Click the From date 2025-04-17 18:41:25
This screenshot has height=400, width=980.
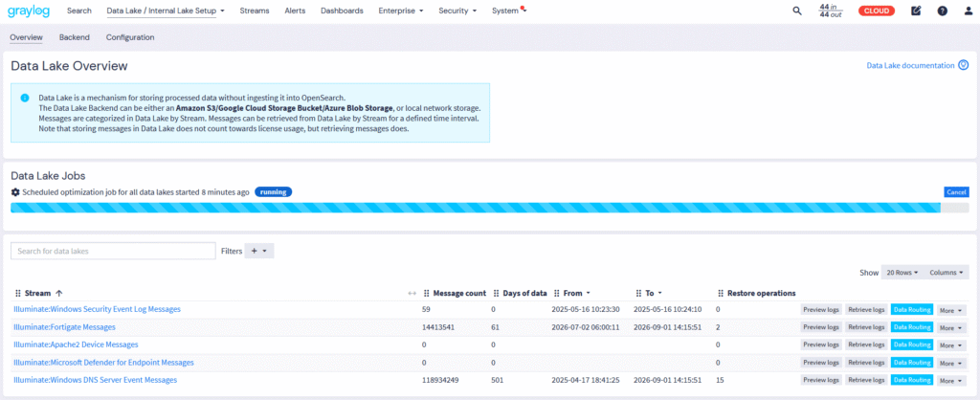[586, 380]
